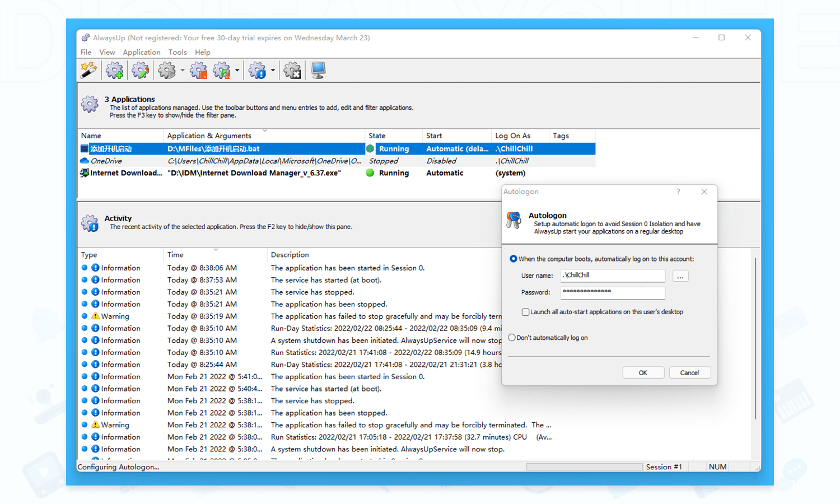Click 'Session #1' in the status bar
The image size is (840, 504).
(664, 467)
